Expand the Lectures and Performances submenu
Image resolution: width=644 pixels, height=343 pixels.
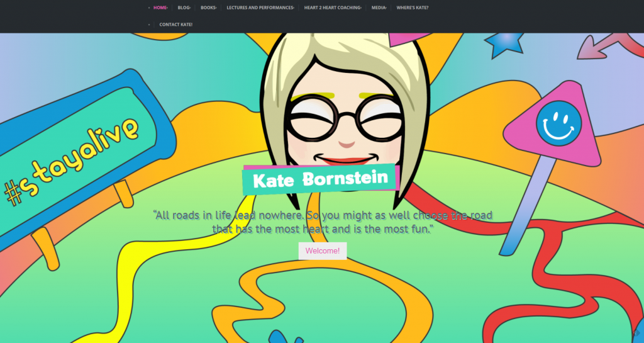294,8
